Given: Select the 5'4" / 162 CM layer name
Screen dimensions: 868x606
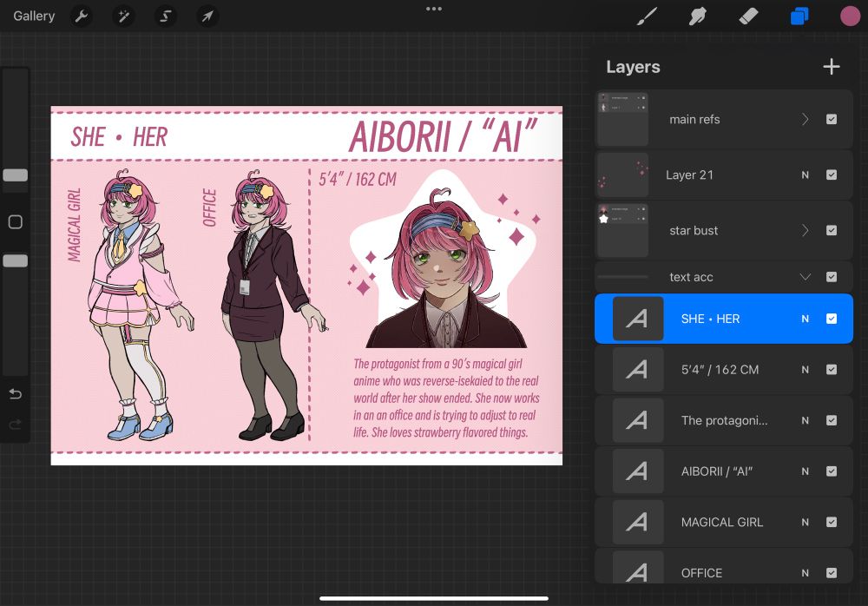Looking at the screenshot, I should (x=720, y=370).
